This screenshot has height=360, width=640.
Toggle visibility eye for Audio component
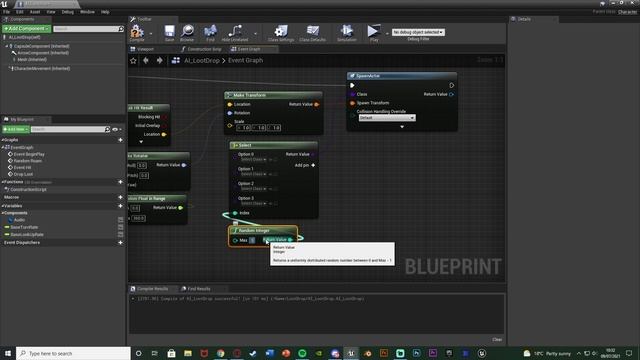120,220
